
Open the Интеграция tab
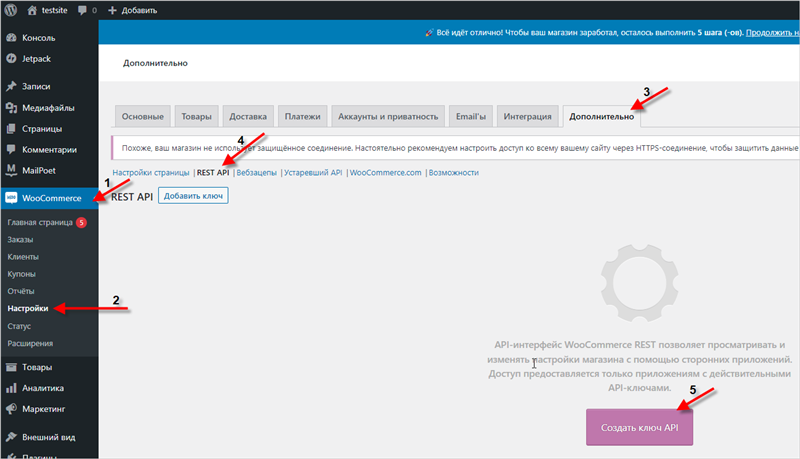pyautogui.click(x=527, y=116)
